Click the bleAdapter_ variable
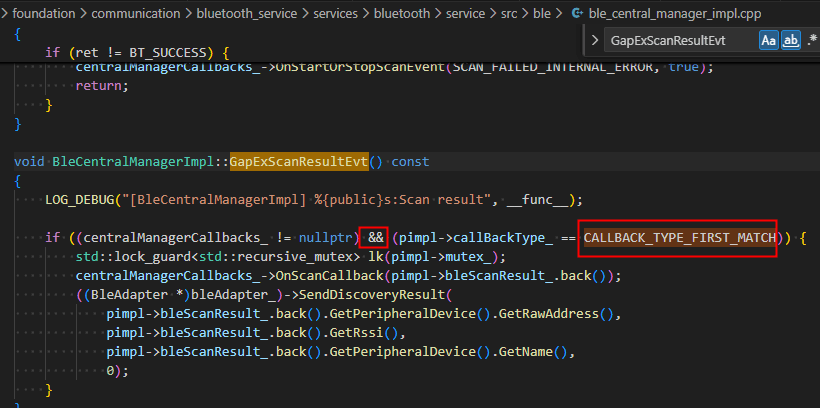820x408 pixels. (234, 295)
